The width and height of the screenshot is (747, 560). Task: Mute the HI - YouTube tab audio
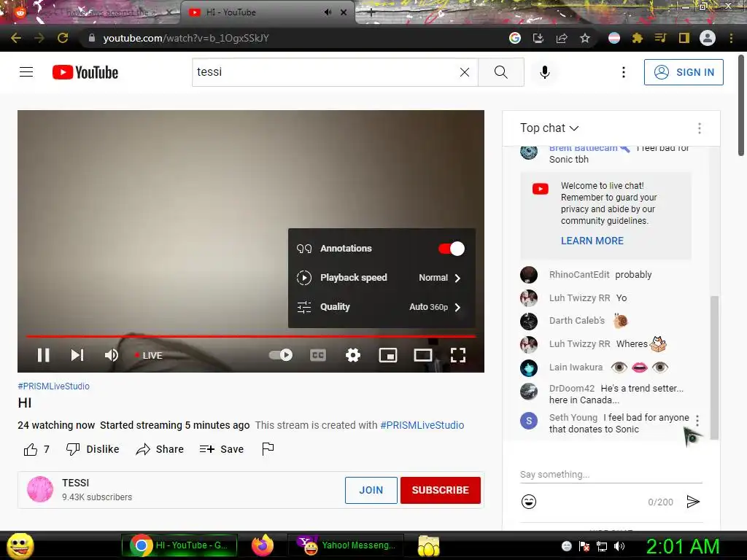click(x=328, y=12)
